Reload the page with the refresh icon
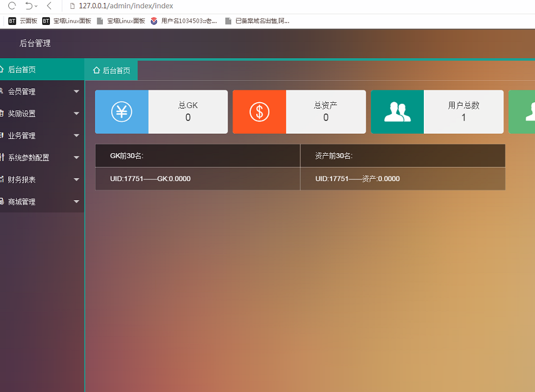This screenshot has width=535, height=392. point(11,6)
